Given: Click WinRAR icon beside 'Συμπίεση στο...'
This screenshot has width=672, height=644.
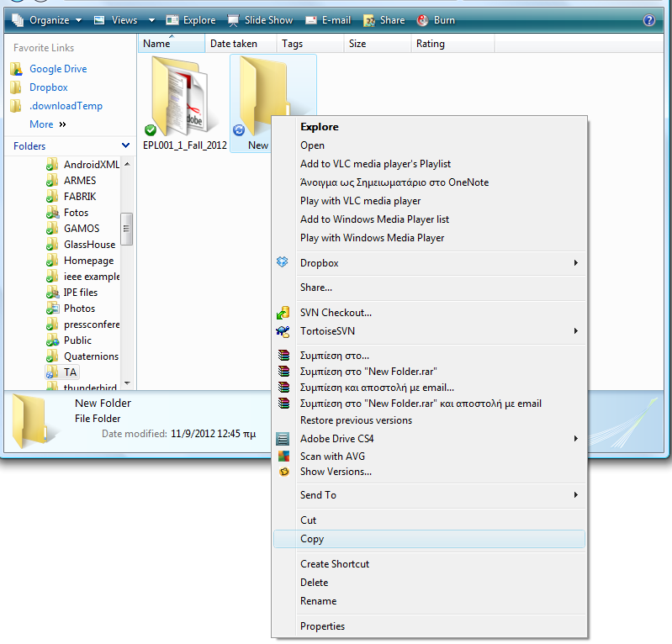Looking at the screenshot, I should 283,355.
